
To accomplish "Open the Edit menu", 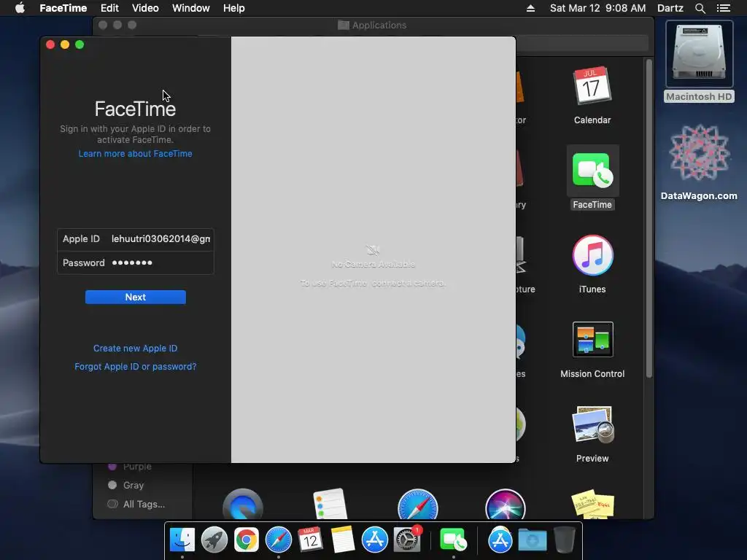I will point(109,8).
